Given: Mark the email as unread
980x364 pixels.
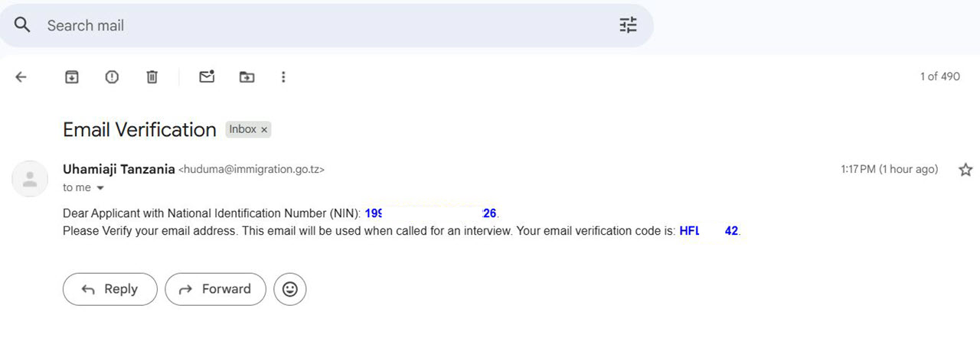Looking at the screenshot, I should pos(207,76).
